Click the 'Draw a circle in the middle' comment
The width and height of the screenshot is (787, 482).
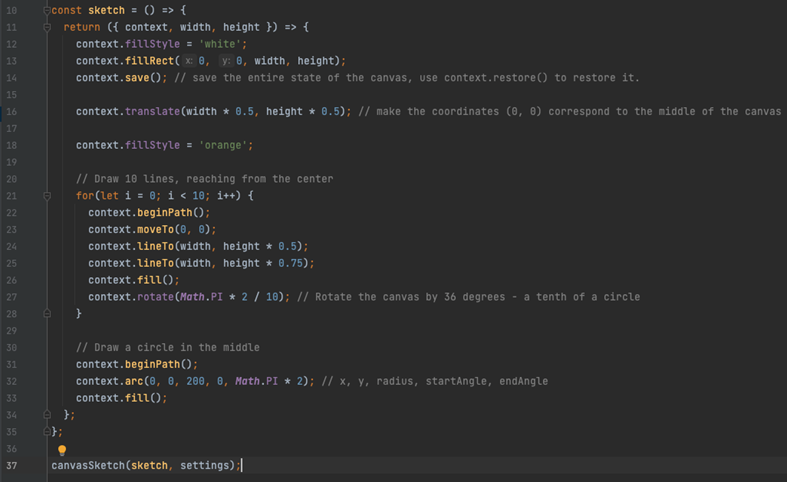click(168, 347)
